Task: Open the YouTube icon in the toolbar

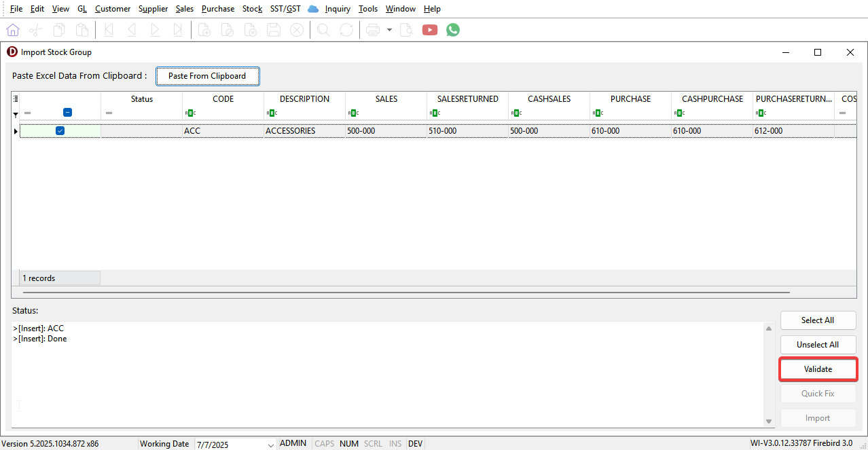Action: point(430,30)
